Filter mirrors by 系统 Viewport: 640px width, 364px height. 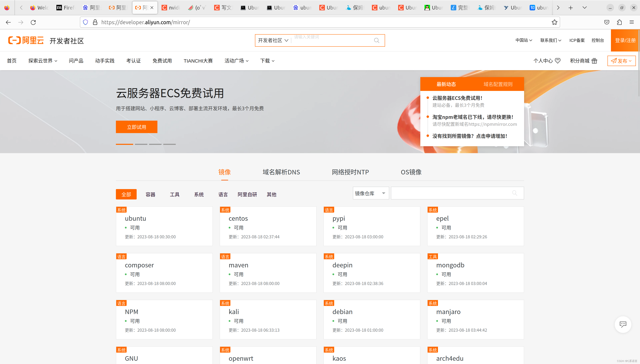point(199,194)
